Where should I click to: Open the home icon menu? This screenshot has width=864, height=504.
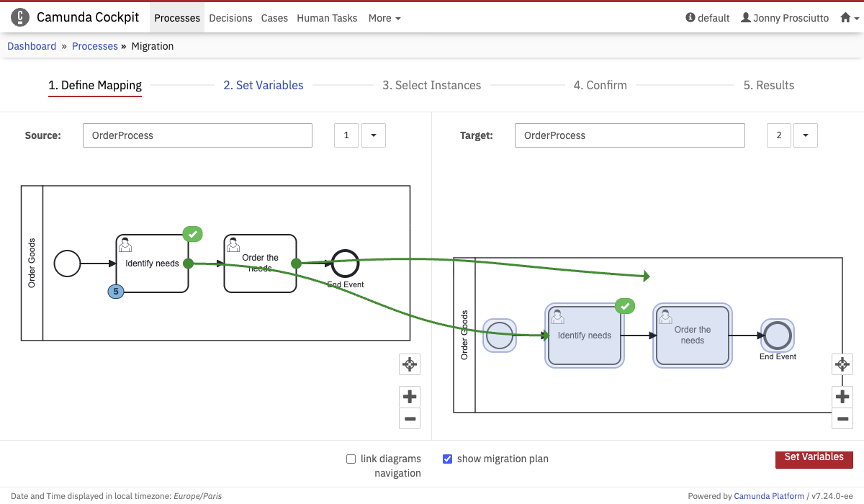[850, 18]
